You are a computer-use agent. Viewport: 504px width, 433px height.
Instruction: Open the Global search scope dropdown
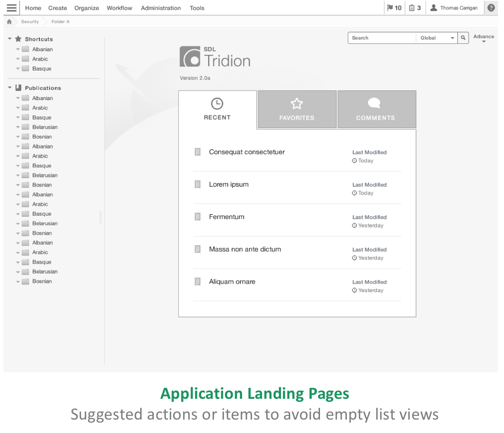pos(437,38)
